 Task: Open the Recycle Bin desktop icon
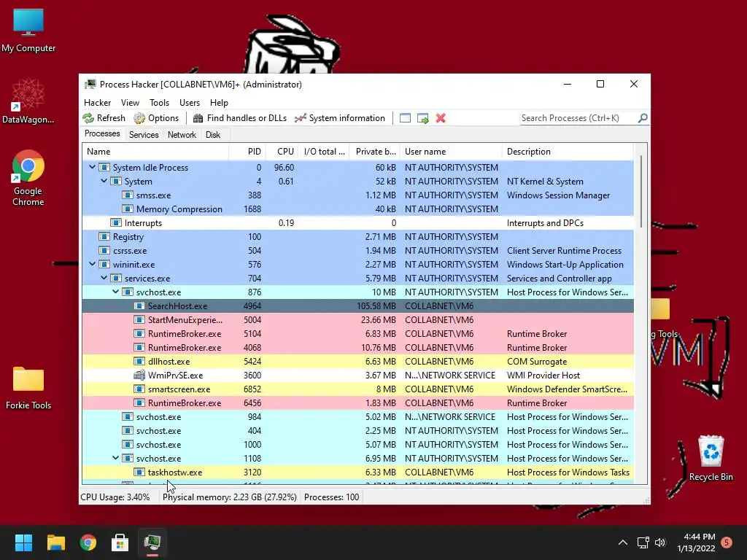711,458
